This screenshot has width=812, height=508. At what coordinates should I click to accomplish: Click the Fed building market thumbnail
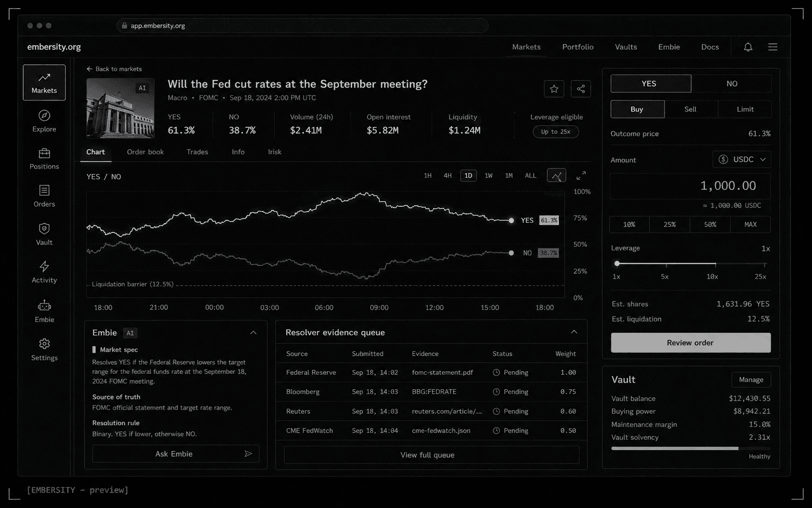click(x=120, y=108)
